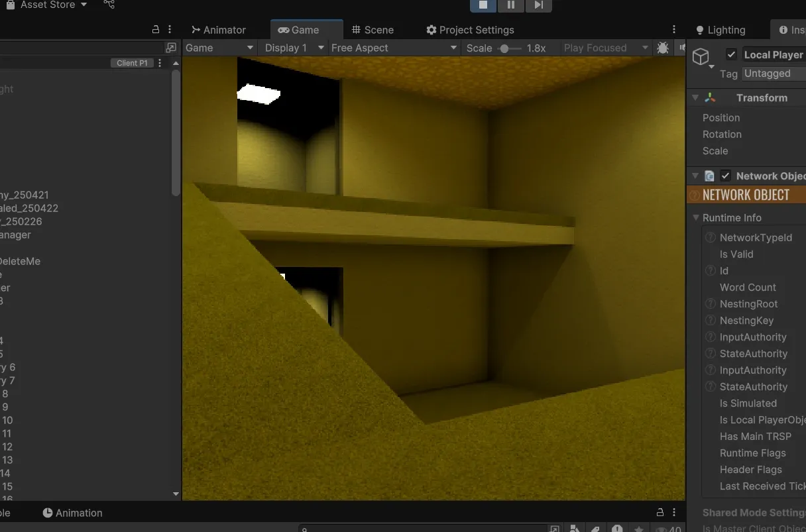
Task: Click the Word Count field label
Action: (x=748, y=288)
